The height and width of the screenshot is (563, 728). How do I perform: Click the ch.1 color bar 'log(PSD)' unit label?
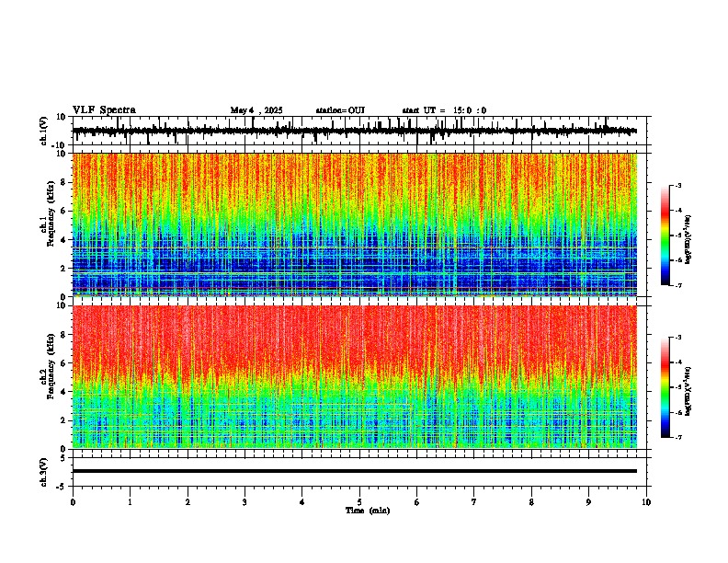[x=688, y=240]
